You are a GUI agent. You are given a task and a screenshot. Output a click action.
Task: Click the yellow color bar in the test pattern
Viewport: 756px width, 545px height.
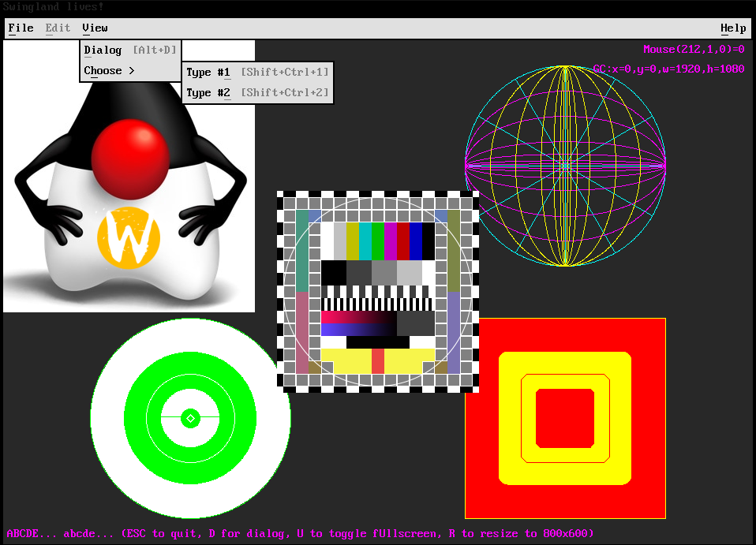point(353,241)
